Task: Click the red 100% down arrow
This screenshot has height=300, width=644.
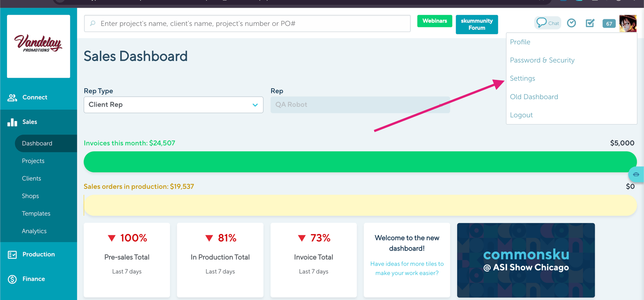Action: coord(111,238)
